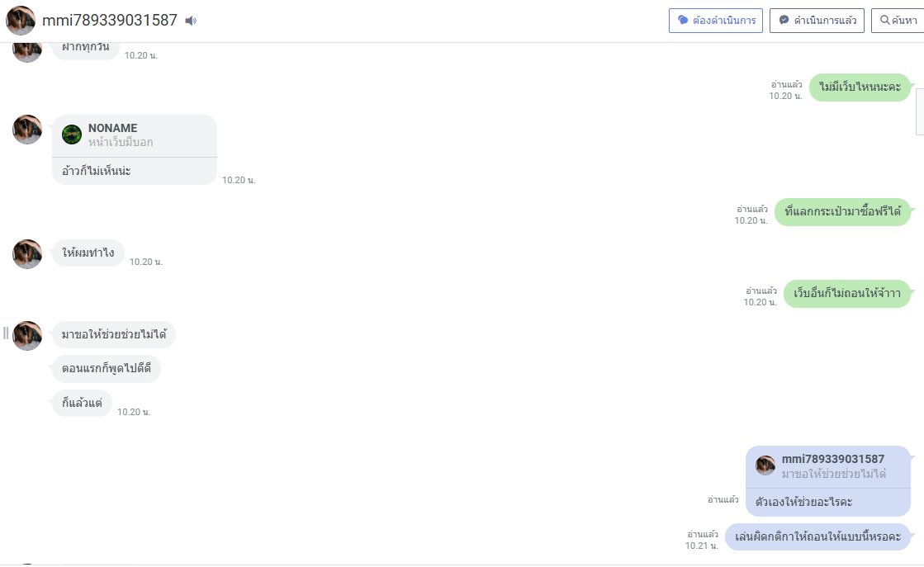The image size is (924, 567).
Task: Select the chat title mmi789339031587
Action: click(x=110, y=21)
